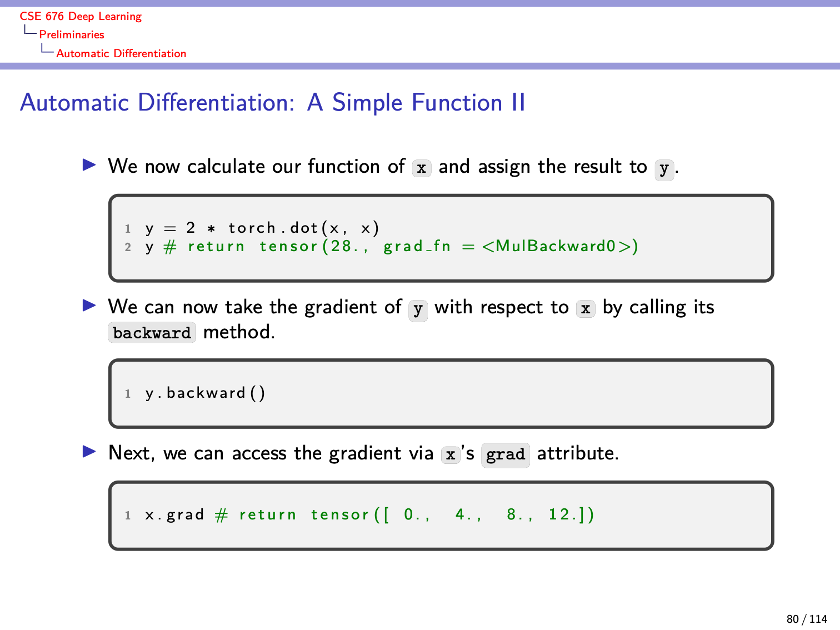Open the 'Automatic Differentiation' subsection link

point(121,53)
